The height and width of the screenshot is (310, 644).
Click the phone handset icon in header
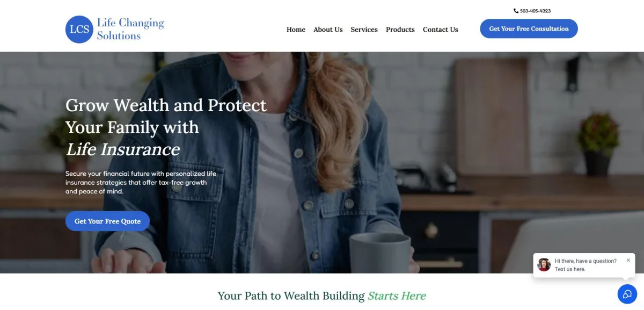516,11
